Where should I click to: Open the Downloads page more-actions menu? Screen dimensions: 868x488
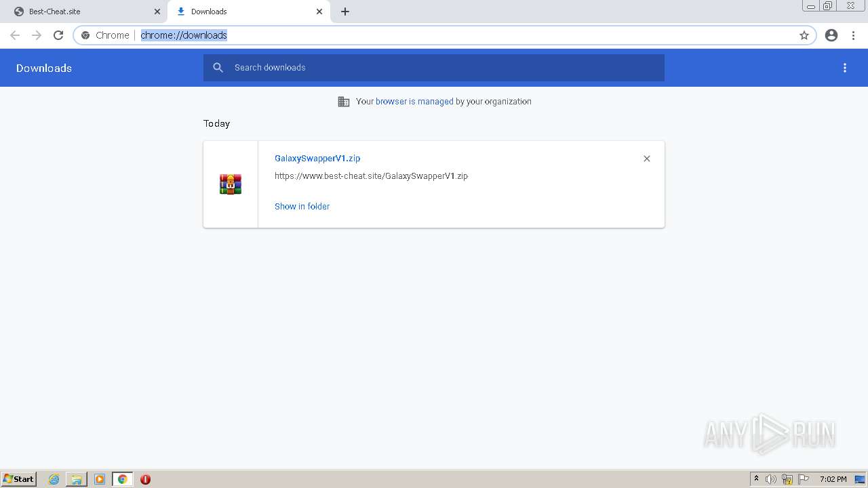845,68
